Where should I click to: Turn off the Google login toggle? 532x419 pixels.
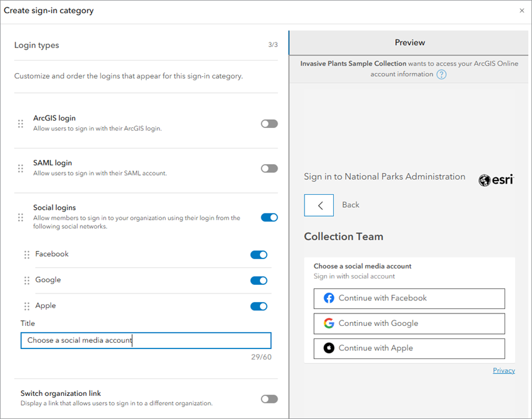pos(259,280)
